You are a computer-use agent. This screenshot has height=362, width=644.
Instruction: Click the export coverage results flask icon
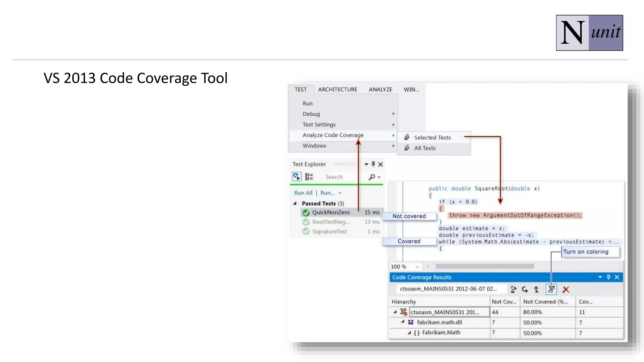pos(513,289)
